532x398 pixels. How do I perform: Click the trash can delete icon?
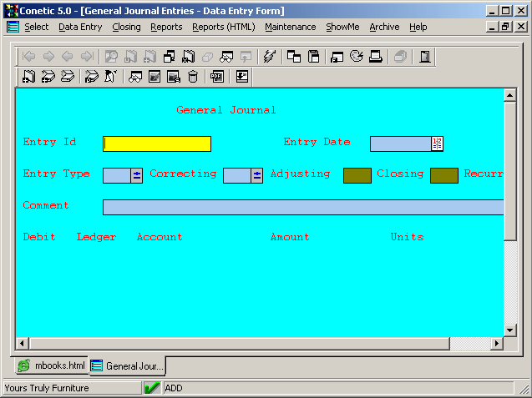(x=193, y=77)
